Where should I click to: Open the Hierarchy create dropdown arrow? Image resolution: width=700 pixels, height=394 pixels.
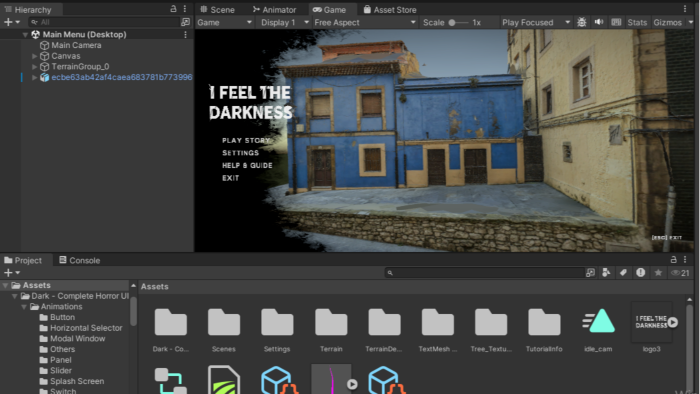point(18,22)
